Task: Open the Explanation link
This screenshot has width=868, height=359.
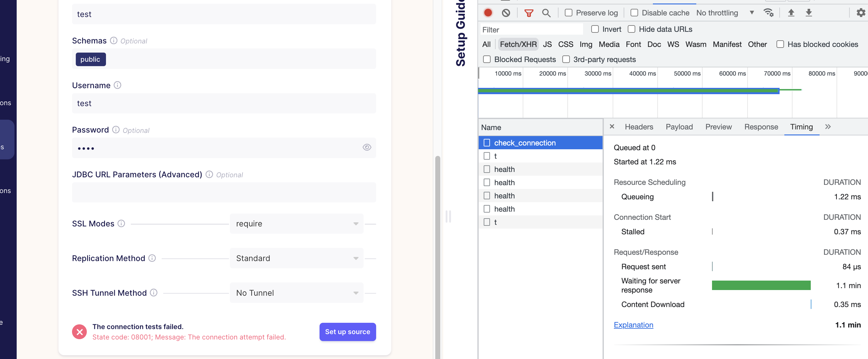Action: coord(633,325)
